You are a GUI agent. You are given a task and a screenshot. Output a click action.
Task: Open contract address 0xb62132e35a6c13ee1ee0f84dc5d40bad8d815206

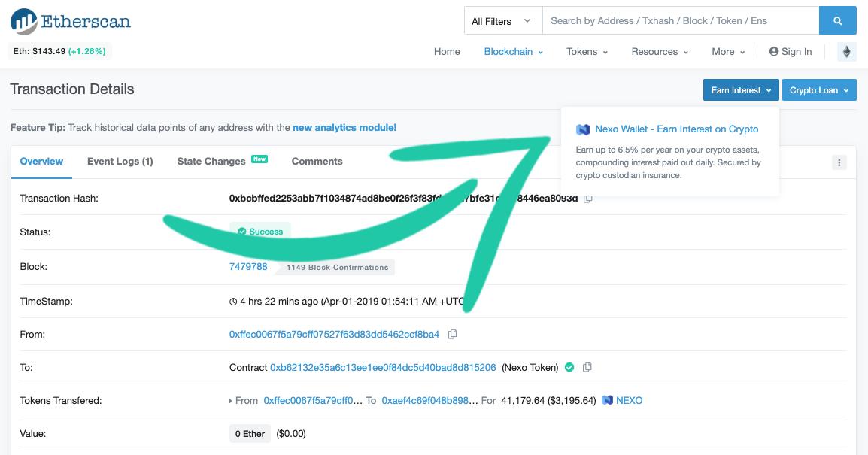[383, 367]
